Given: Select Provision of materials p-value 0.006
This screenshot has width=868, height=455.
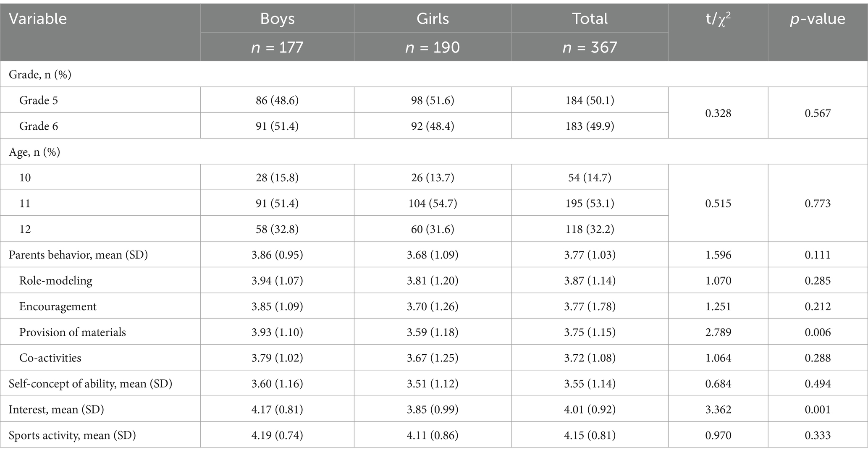Looking at the screenshot, I should 818,332.
